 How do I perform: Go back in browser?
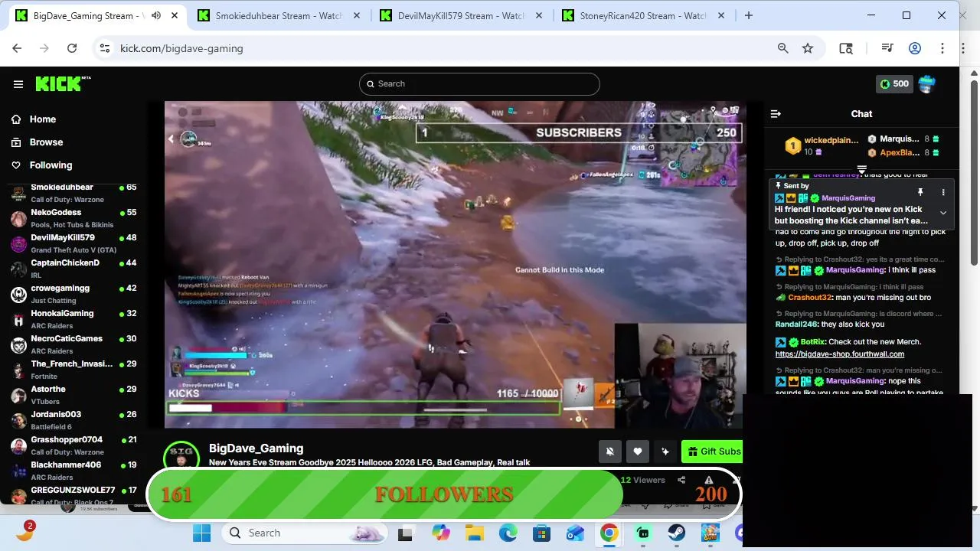coord(17,48)
